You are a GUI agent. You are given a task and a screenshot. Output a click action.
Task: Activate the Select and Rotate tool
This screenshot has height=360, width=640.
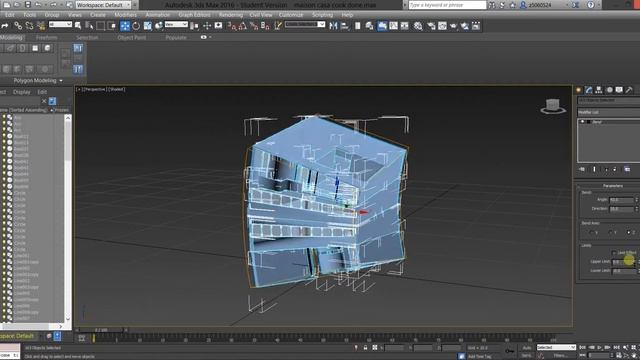(136, 26)
